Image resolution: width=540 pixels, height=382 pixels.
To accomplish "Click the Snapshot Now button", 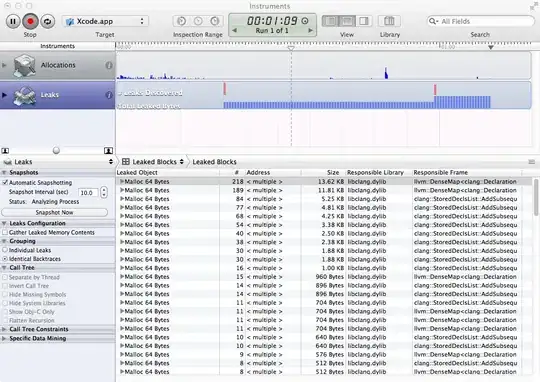I will (x=54, y=213).
